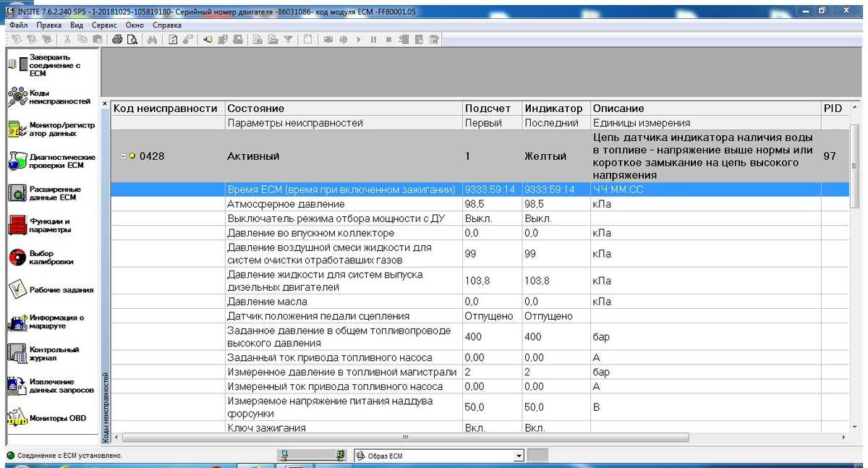868x468 pixels.
Task: Open Диагностические проверки ECM in sidebar
Action: point(51,161)
